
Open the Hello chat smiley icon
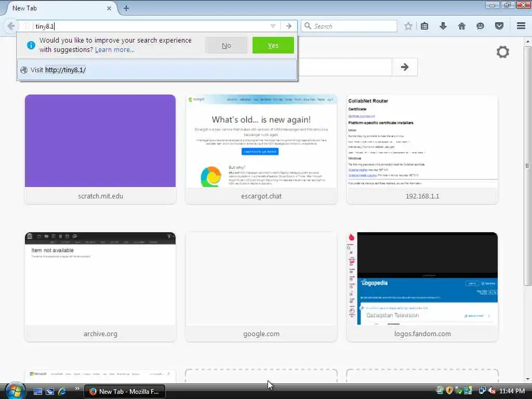480,26
